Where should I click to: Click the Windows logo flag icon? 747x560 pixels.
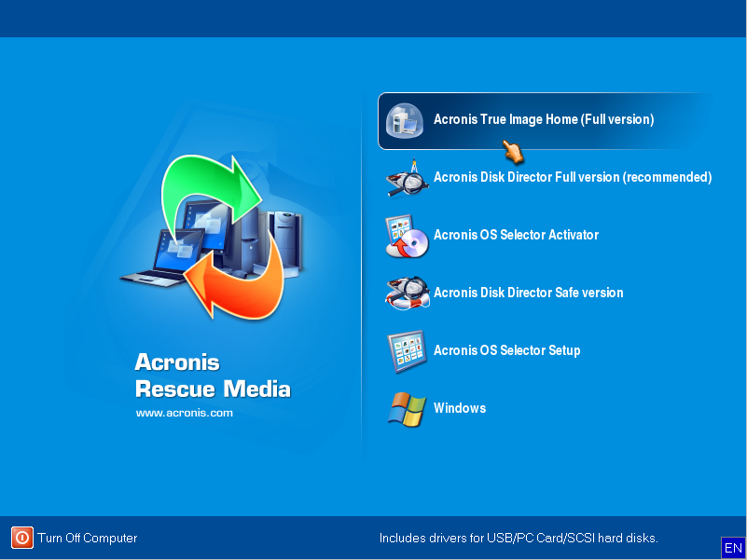click(x=407, y=409)
